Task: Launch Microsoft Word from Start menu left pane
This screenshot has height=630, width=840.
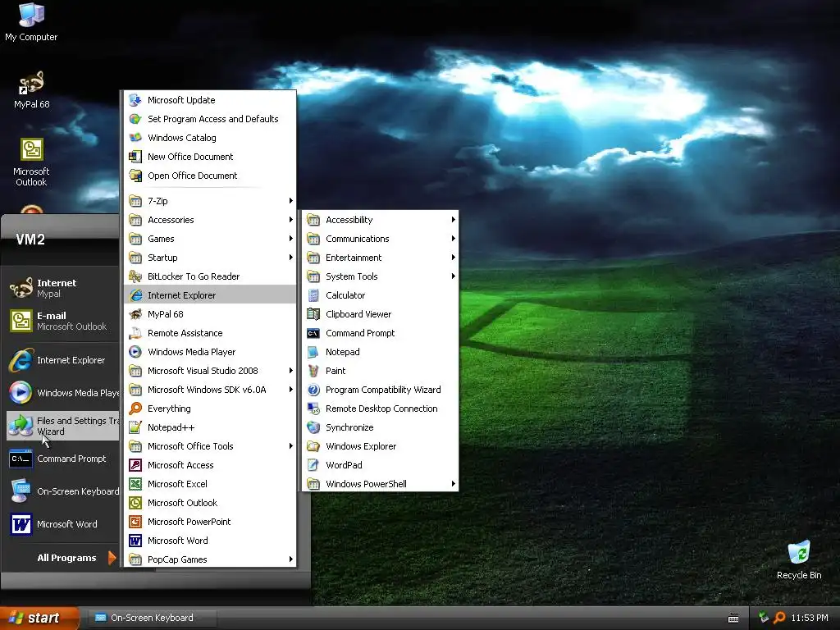Action: [62, 524]
